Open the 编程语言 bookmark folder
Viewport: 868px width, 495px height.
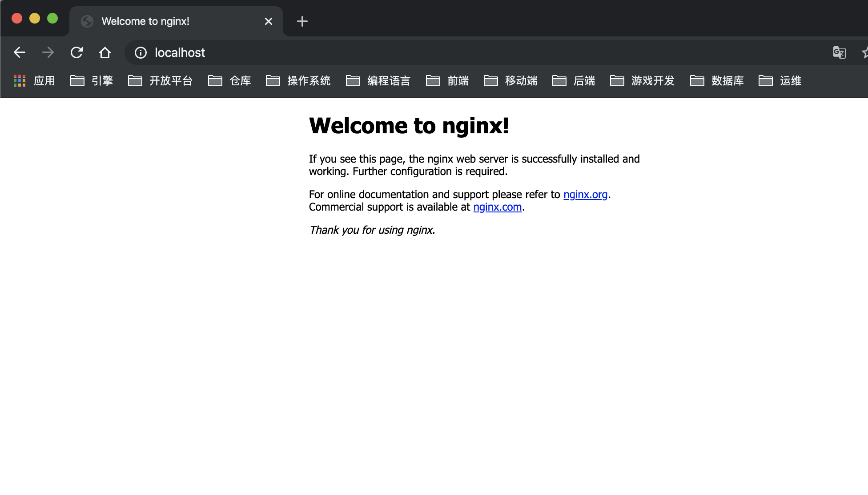click(378, 80)
